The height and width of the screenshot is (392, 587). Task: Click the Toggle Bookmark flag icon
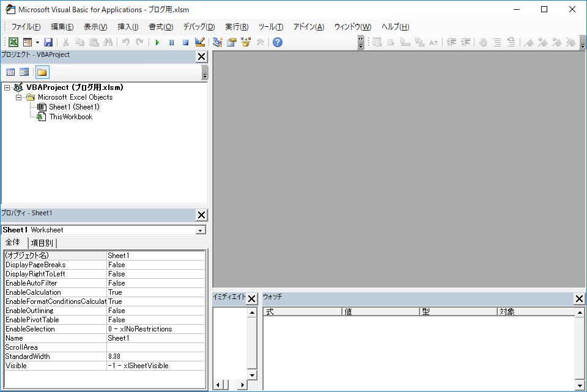click(x=528, y=42)
